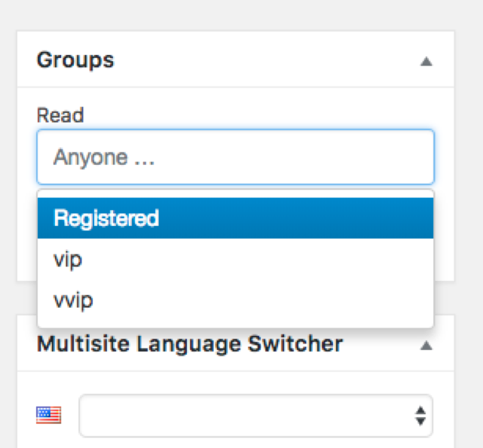Pick the vvip group from the list
The height and width of the screenshot is (448, 483).
73,300
